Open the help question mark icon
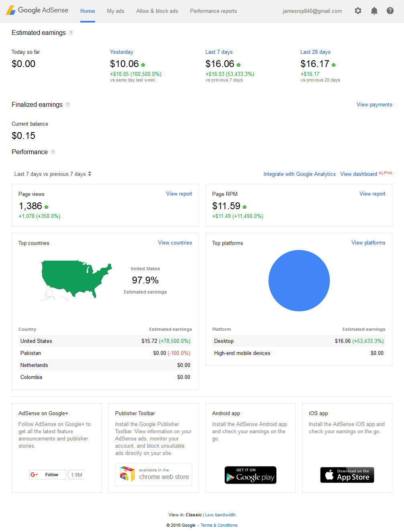404x532 pixels. click(x=390, y=11)
